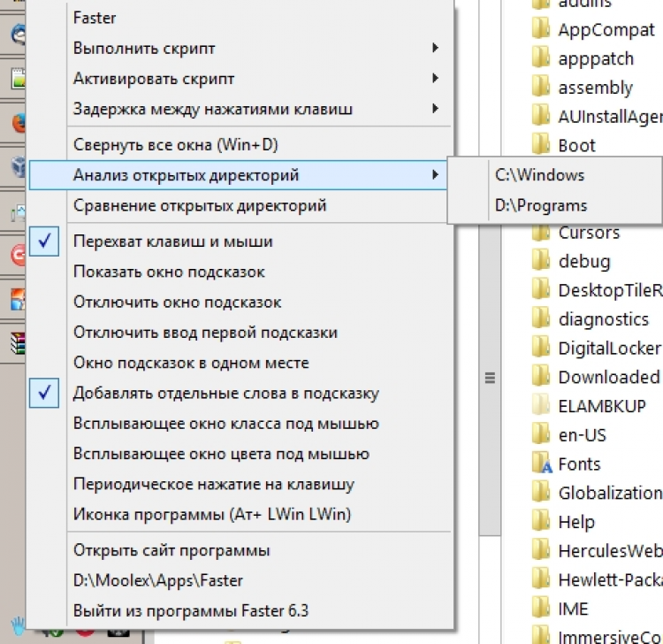Toggle Отключить ввод первой подсказки
This screenshot has width=663, height=644.
coord(240,333)
